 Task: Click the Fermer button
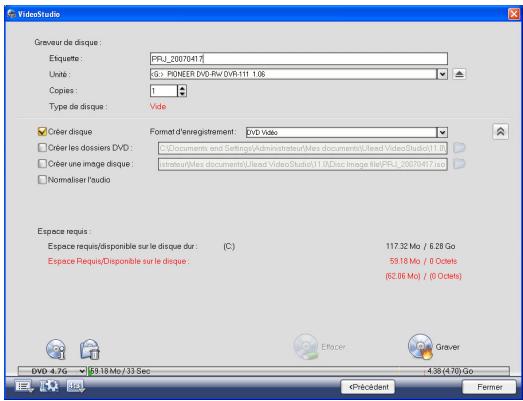click(x=489, y=387)
